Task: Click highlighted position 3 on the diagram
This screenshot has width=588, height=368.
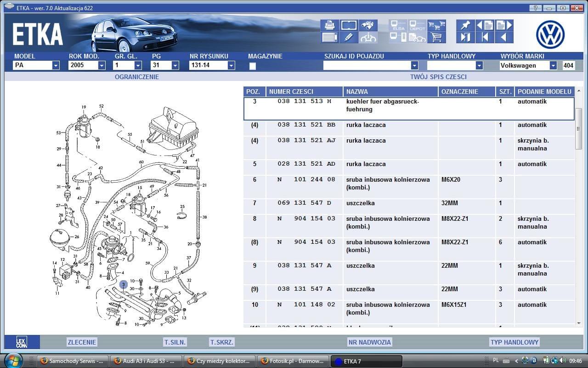Action: [x=124, y=285]
